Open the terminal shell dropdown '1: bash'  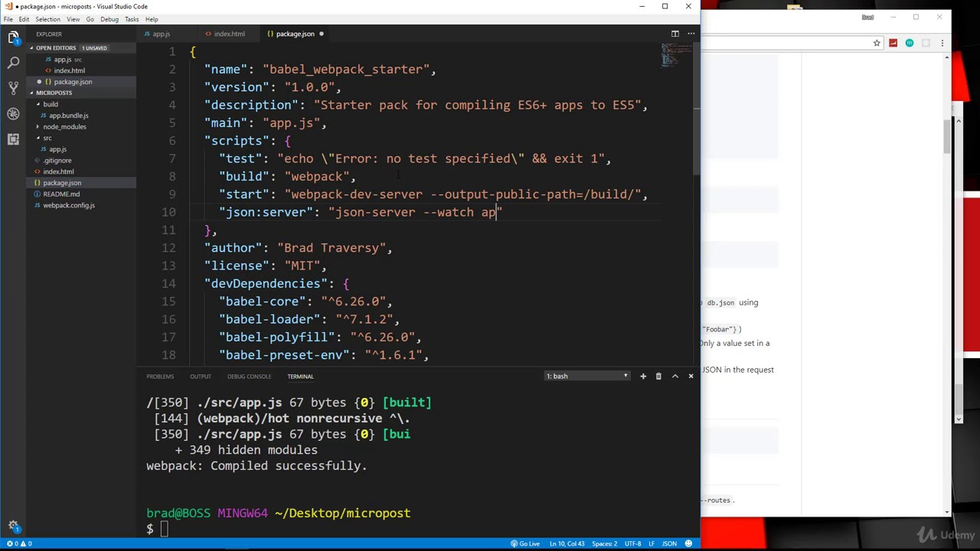click(x=586, y=376)
